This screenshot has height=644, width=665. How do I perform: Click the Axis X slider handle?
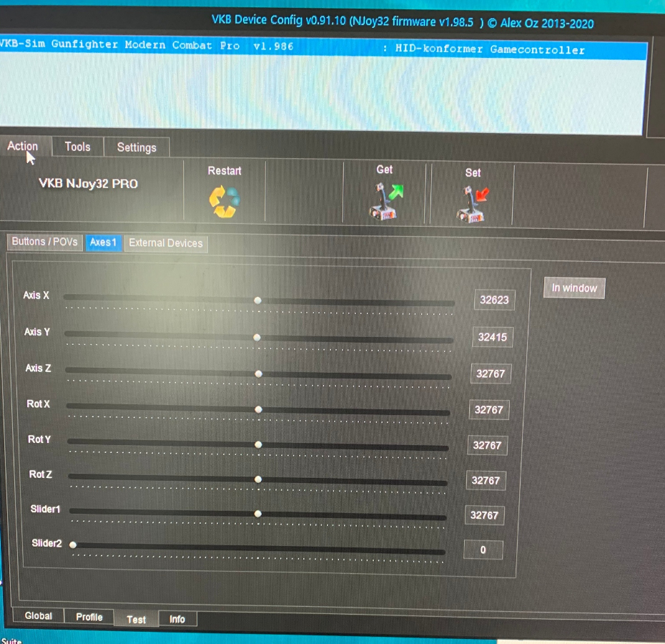coord(257,301)
